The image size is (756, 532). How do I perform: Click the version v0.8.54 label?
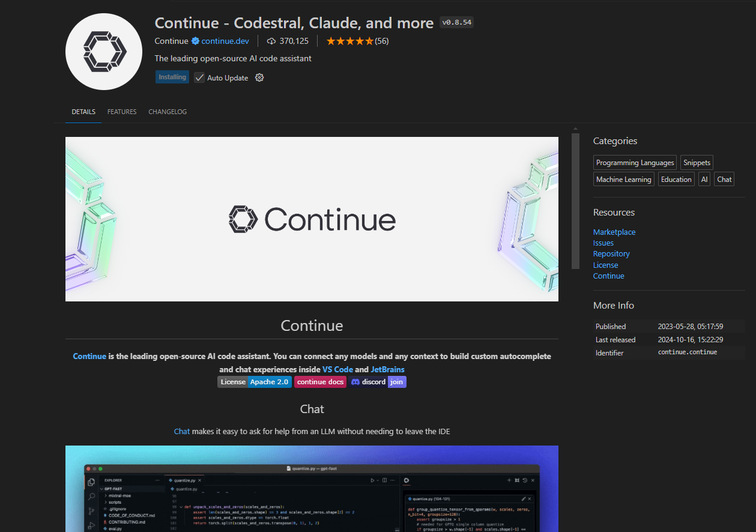[x=457, y=23]
